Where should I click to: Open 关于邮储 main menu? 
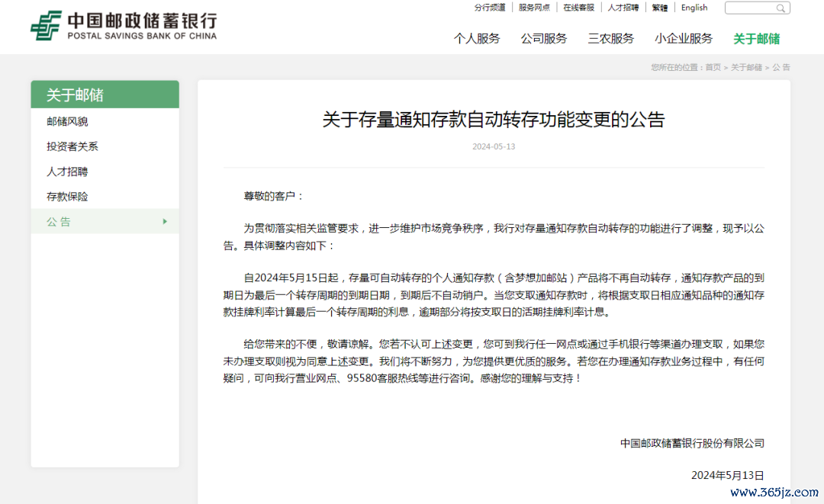tap(757, 38)
